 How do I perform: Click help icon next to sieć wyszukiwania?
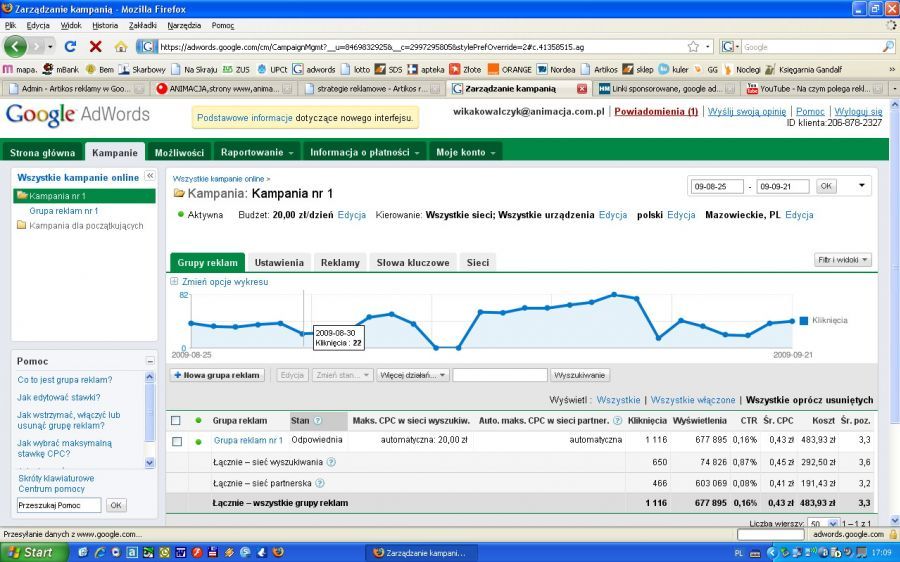pyautogui.click(x=331, y=462)
